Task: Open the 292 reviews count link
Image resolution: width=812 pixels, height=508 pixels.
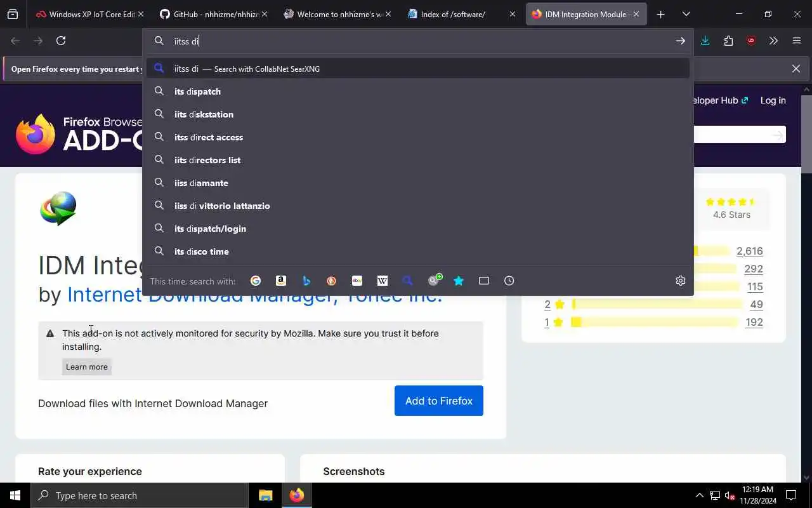Action: [x=754, y=269]
